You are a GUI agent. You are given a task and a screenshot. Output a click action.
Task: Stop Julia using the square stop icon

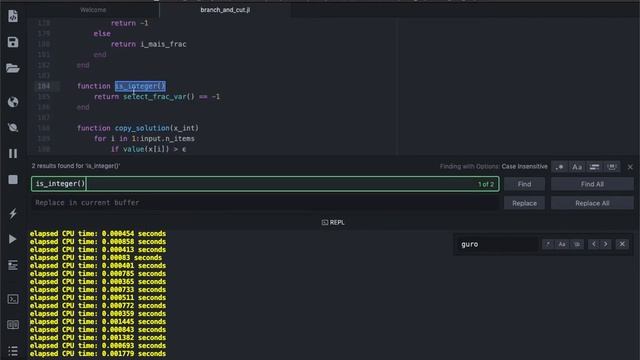tap(13, 179)
